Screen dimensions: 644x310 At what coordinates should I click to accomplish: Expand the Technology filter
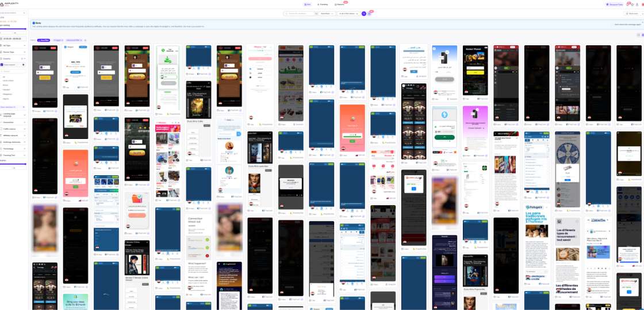[x=14, y=149]
